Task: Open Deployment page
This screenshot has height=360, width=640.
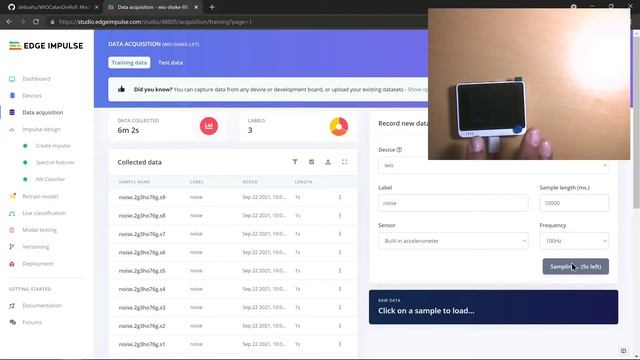Action: 38,264
